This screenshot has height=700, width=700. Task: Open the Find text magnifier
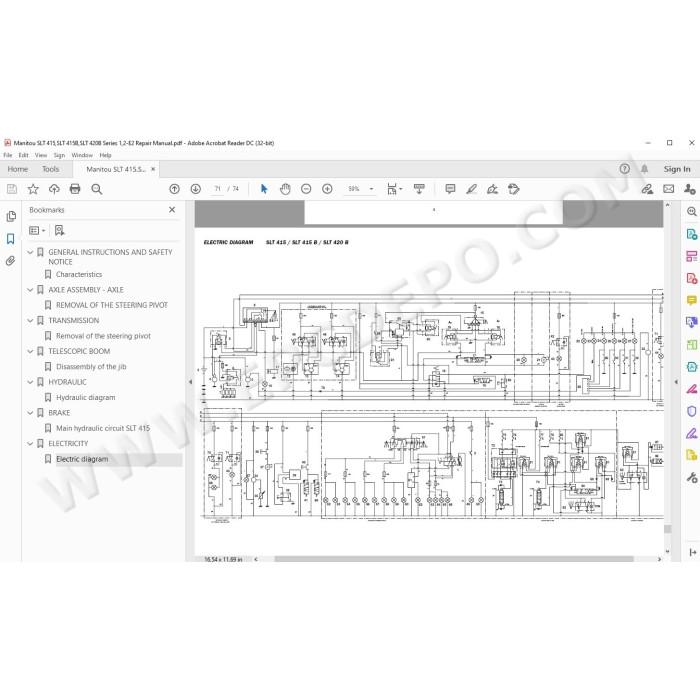pos(96,189)
